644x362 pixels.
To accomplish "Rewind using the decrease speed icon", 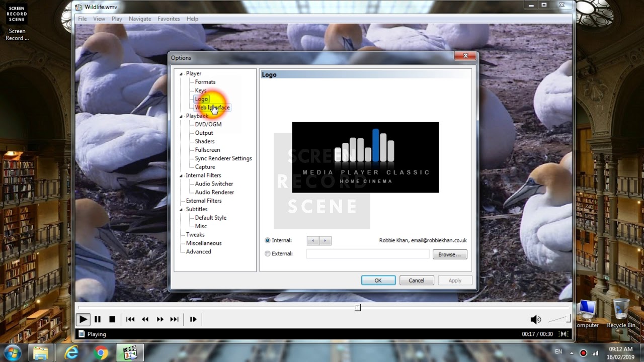I will click(x=145, y=319).
